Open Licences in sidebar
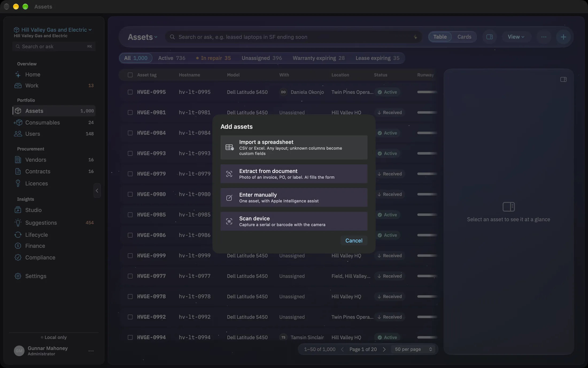 coord(54,184)
